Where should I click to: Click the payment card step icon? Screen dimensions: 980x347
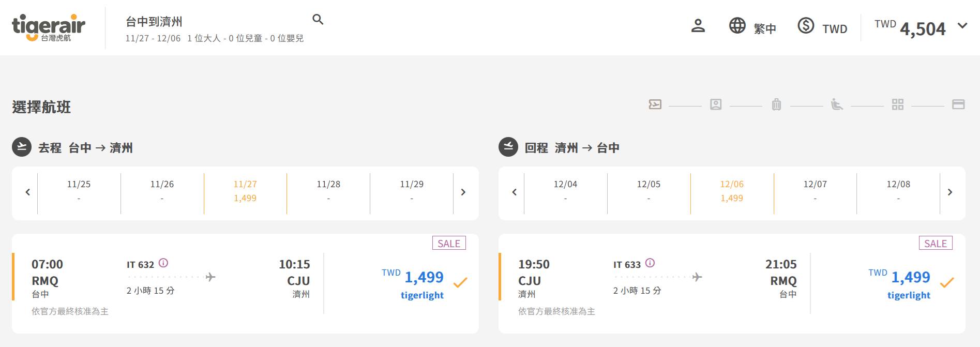tap(958, 104)
